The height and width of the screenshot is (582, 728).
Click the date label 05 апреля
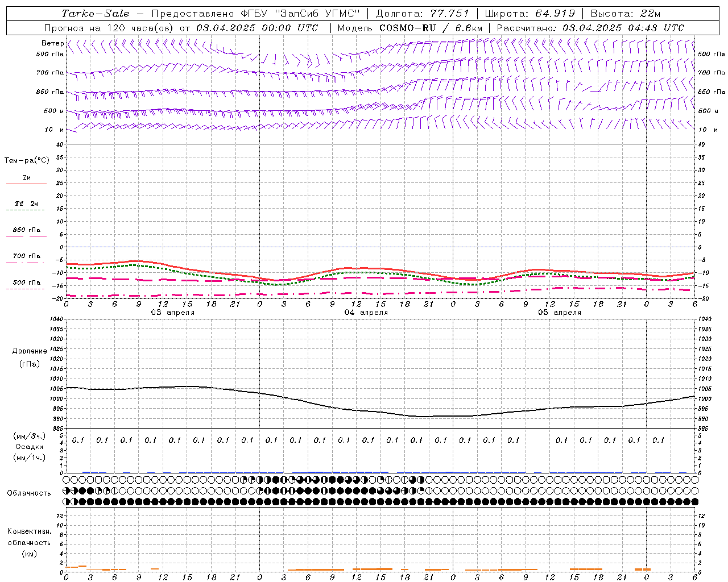[x=559, y=313]
